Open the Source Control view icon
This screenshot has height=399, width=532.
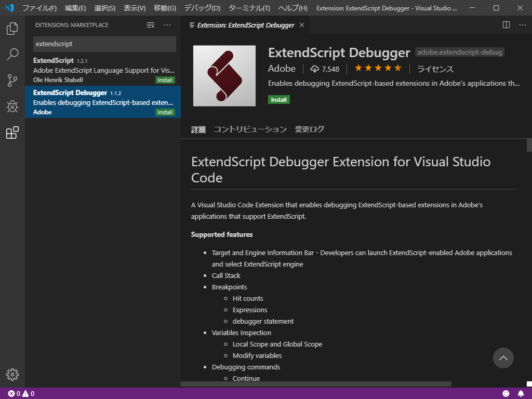point(12,81)
